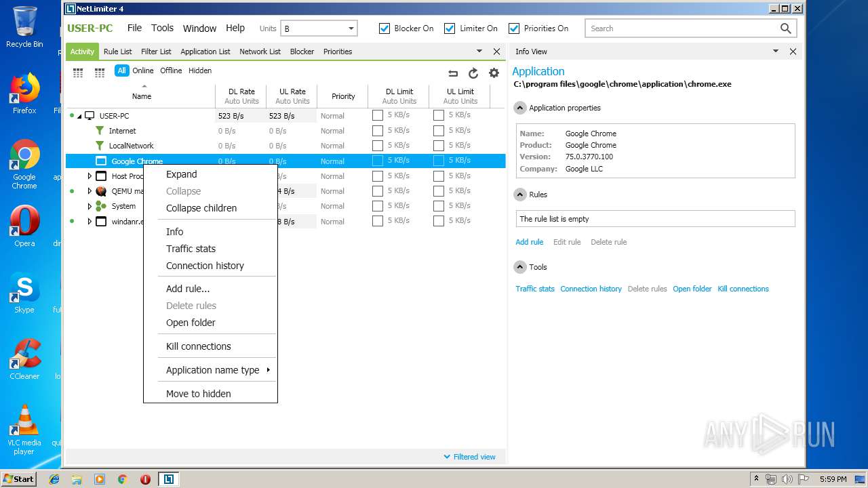The width and height of the screenshot is (868, 488).
Task: Switch to the Rule List tab
Action: tap(118, 52)
